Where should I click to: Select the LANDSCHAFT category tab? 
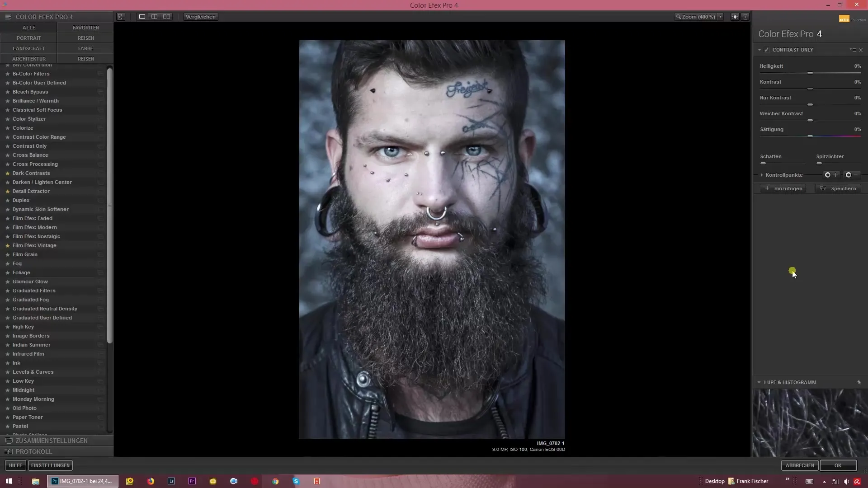(x=28, y=48)
